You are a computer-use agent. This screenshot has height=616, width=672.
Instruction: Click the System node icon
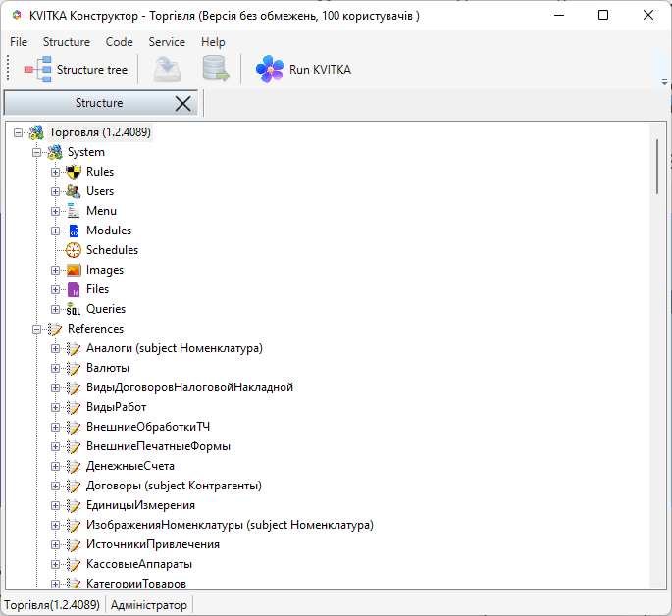click(55, 152)
